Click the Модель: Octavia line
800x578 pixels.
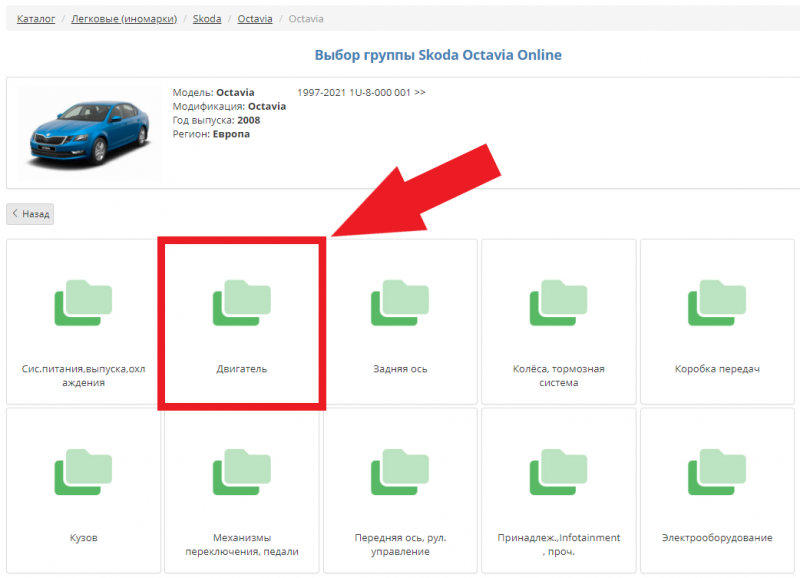click(x=213, y=93)
